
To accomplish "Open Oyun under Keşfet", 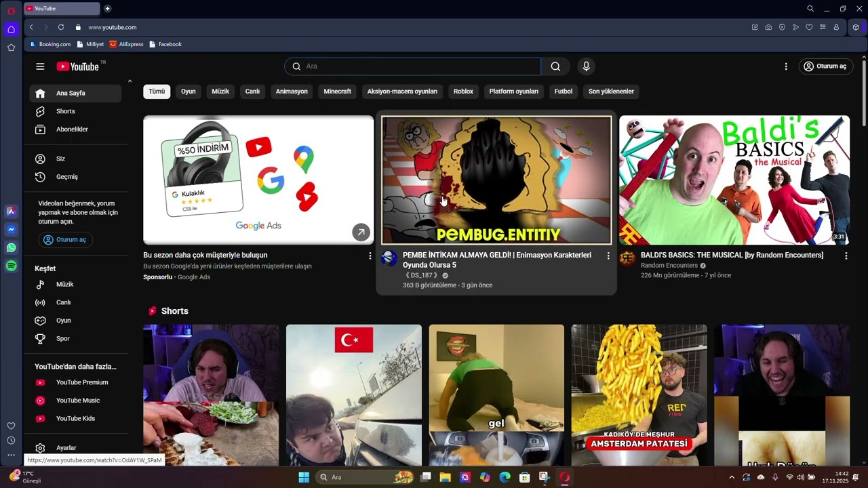I will click(x=75, y=321).
